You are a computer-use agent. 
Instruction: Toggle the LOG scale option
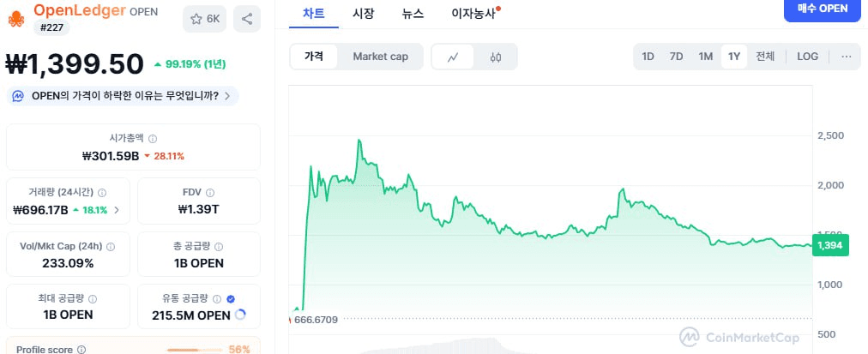[807, 57]
